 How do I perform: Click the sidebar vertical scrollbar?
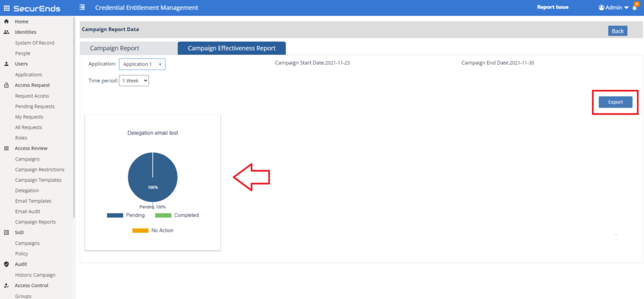click(74, 117)
